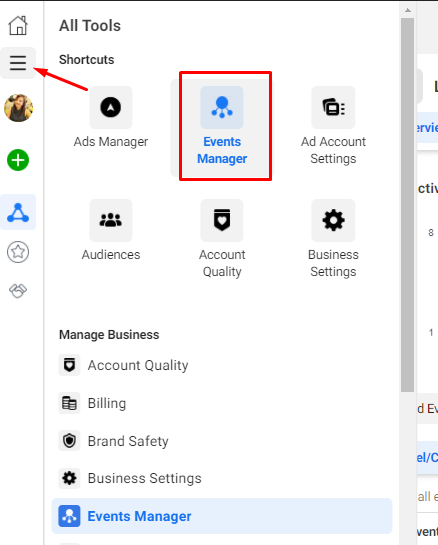Open Events Manager shortcut icon
Screen dimensions: 438x545
[x=222, y=107]
